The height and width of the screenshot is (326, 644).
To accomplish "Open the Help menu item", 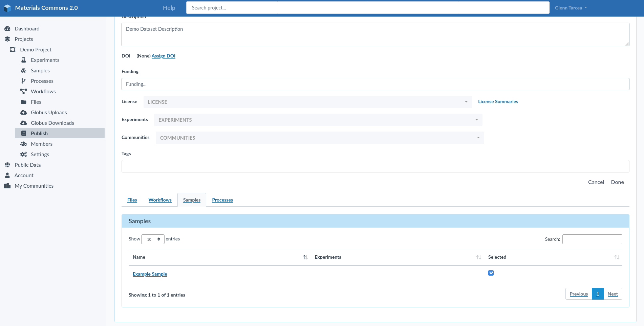I will point(169,8).
